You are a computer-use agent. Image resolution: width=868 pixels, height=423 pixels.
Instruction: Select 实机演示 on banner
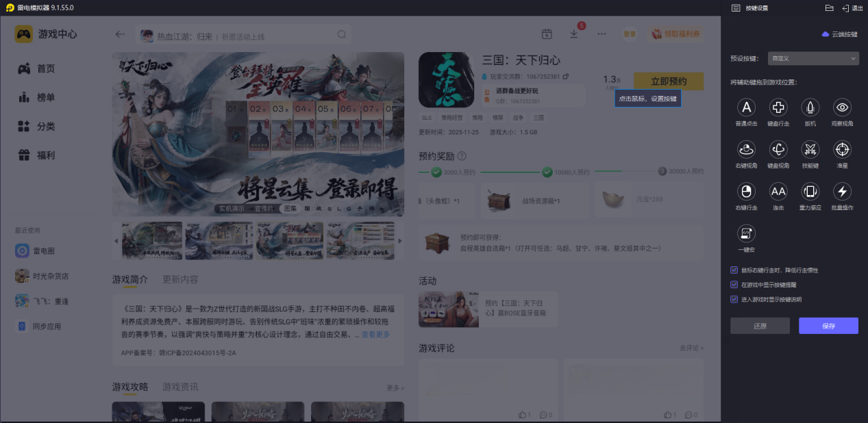pos(231,208)
